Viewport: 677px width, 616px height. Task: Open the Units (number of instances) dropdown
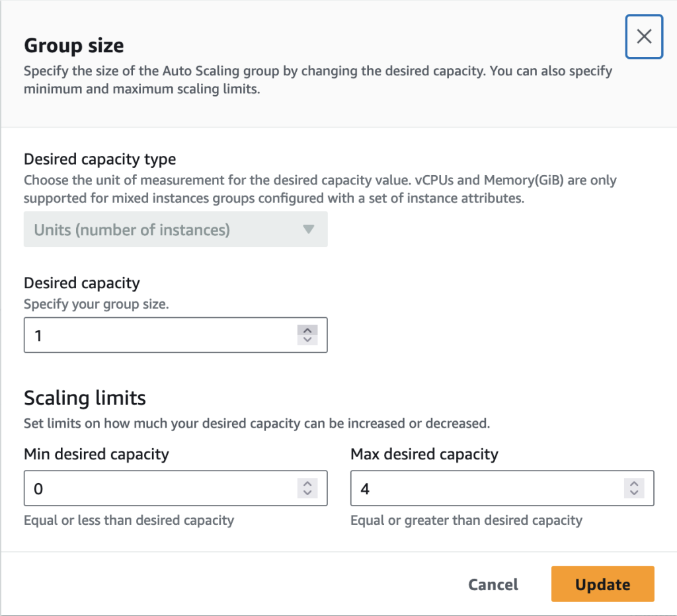(x=175, y=229)
